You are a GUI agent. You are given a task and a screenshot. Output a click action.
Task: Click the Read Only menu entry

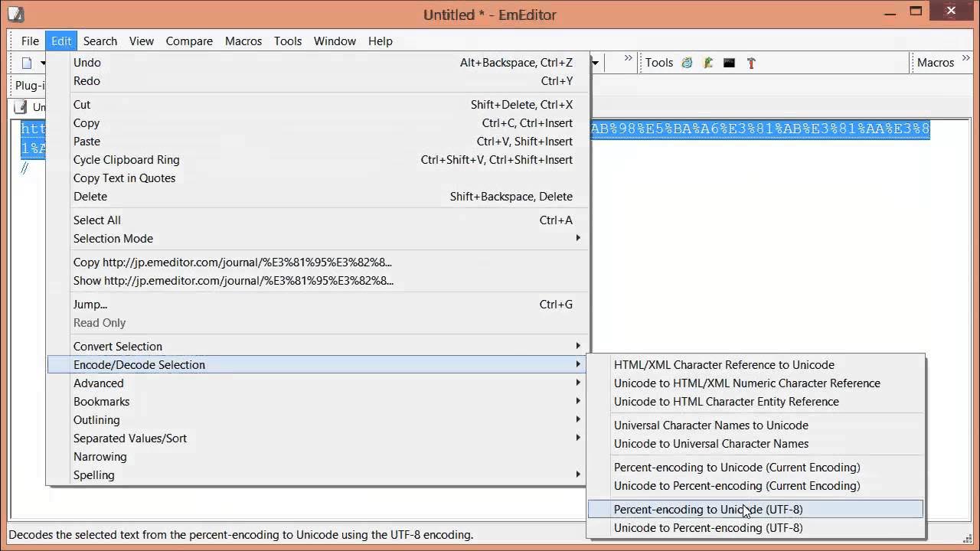click(318, 323)
